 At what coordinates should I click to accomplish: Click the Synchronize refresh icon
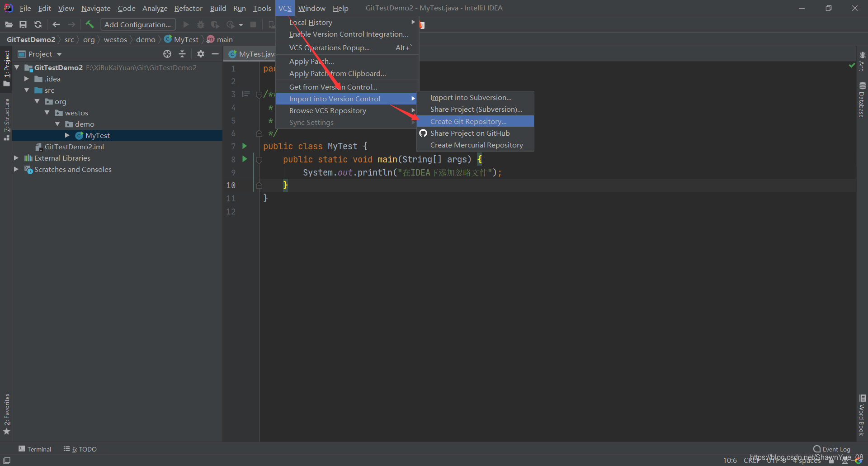[x=38, y=24]
